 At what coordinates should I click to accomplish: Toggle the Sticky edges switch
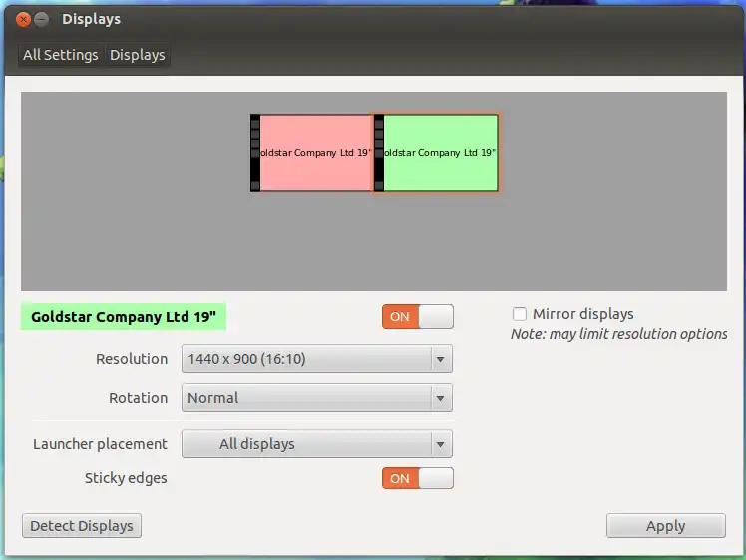417,478
